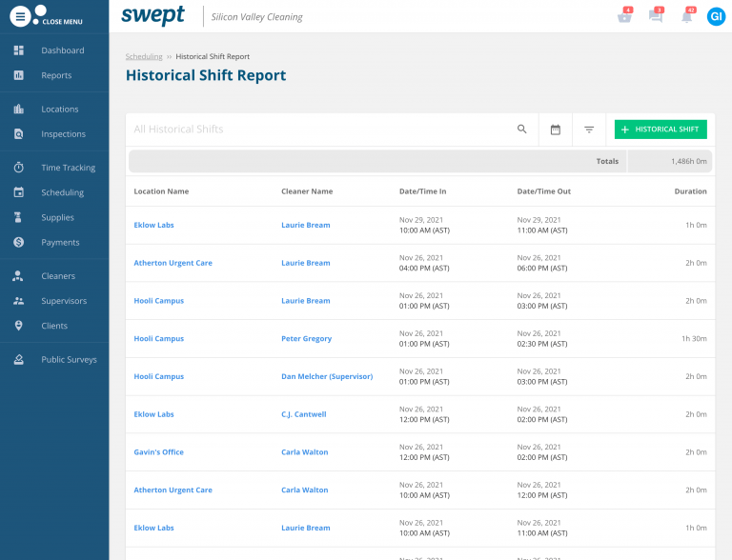This screenshot has height=560, width=732.
Task: Open the notifications bell icon
Action: tap(687, 16)
